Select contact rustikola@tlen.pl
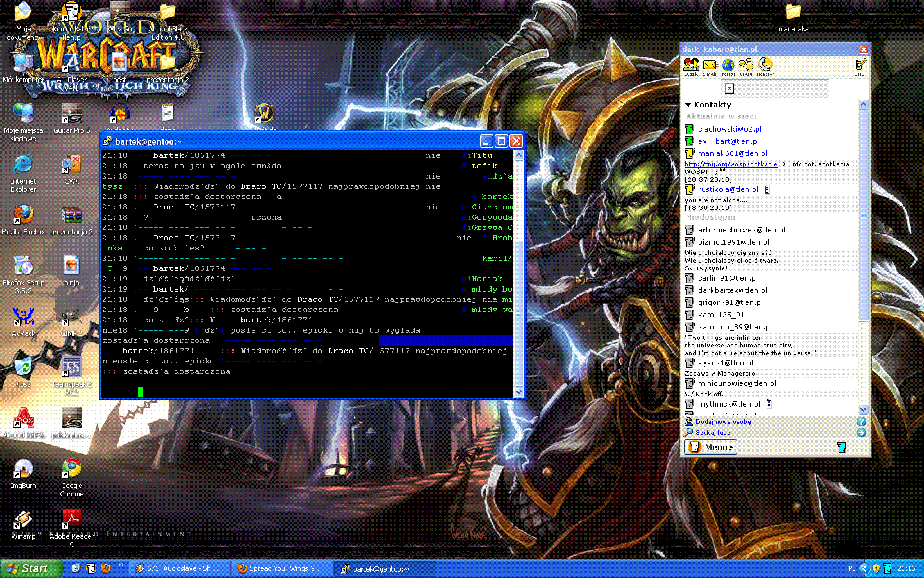 (728, 189)
